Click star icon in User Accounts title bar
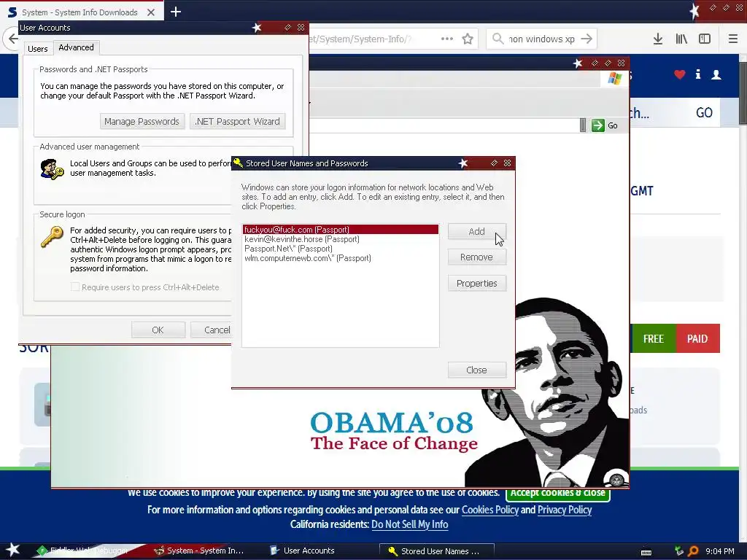 (257, 28)
